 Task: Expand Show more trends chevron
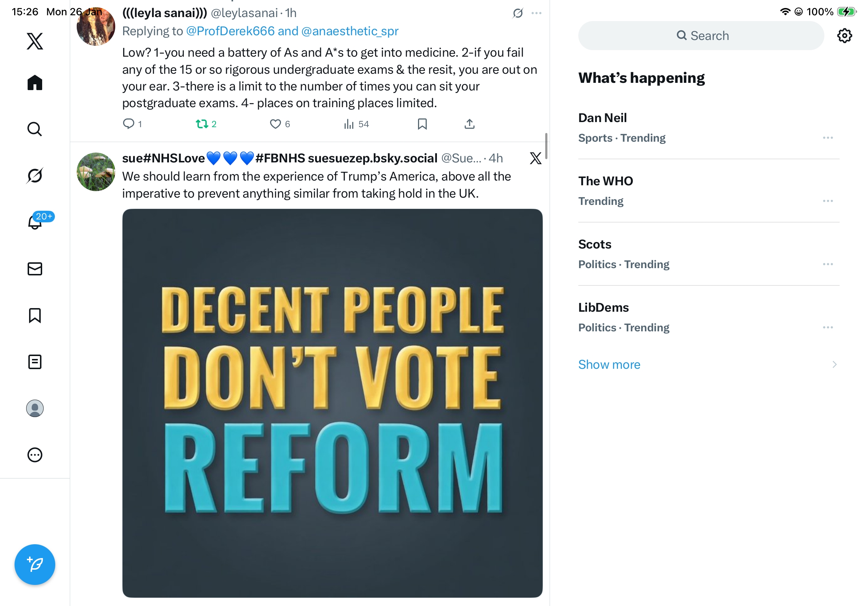click(x=834, y=365)
